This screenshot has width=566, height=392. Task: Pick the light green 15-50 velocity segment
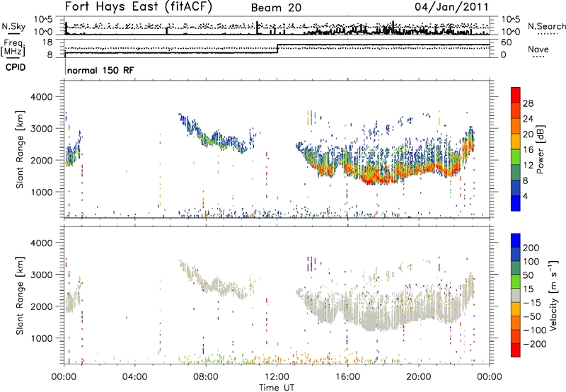(516, 282)
